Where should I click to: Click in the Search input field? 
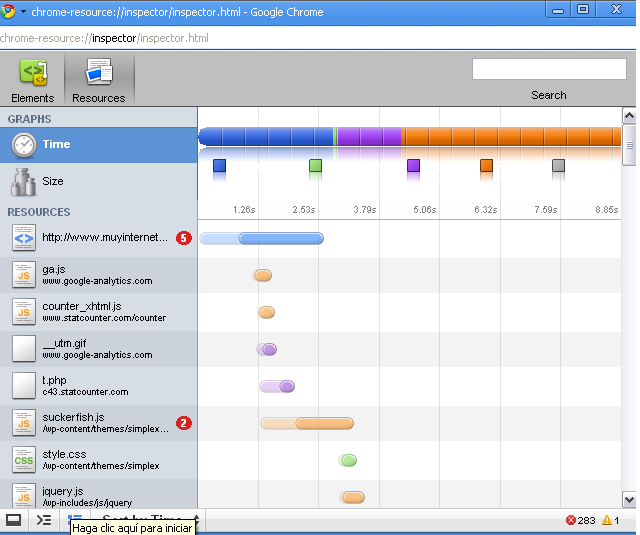548,69
